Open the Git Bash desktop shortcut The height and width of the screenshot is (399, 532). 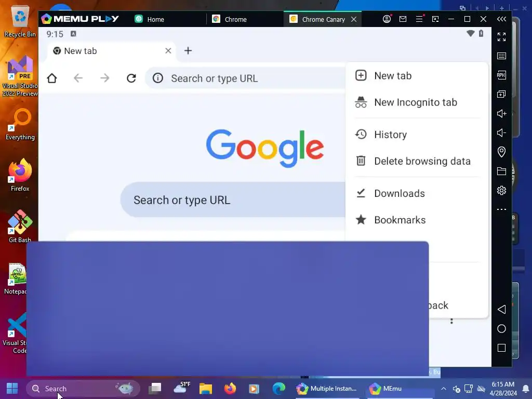20,227
